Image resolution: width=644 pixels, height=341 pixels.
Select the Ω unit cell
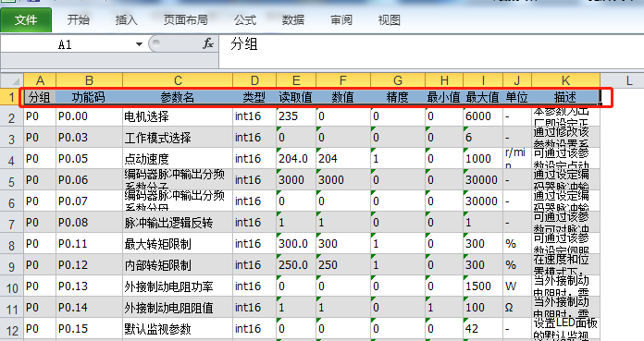pyautogui.click(x=517, y=308)
